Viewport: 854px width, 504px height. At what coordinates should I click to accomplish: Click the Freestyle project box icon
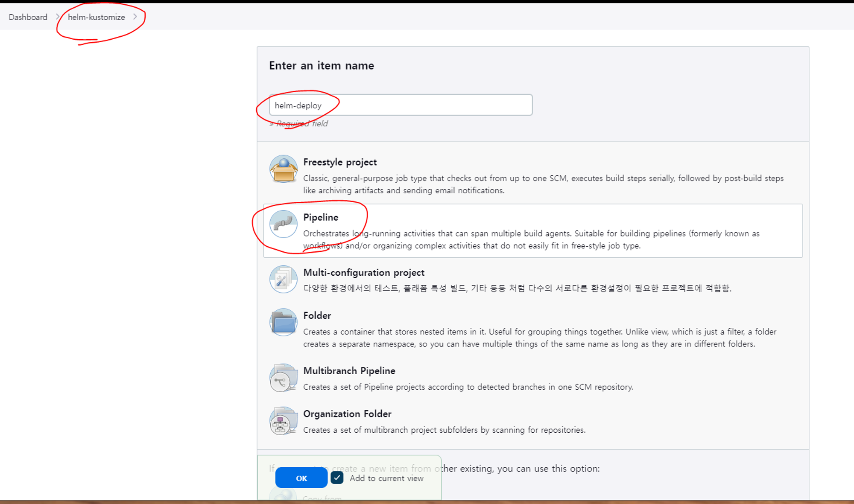[283, 169]
